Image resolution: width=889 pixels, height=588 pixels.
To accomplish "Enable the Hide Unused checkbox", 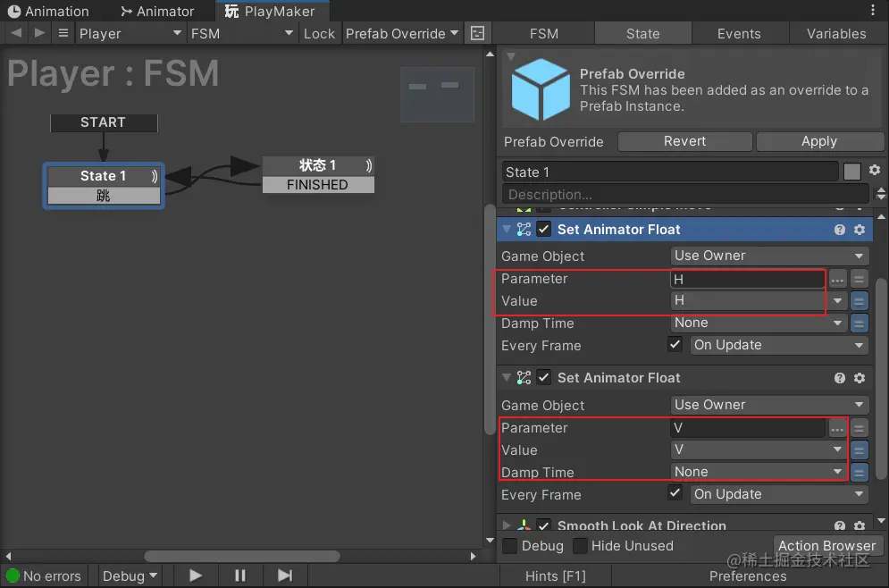I will (580, 545).
